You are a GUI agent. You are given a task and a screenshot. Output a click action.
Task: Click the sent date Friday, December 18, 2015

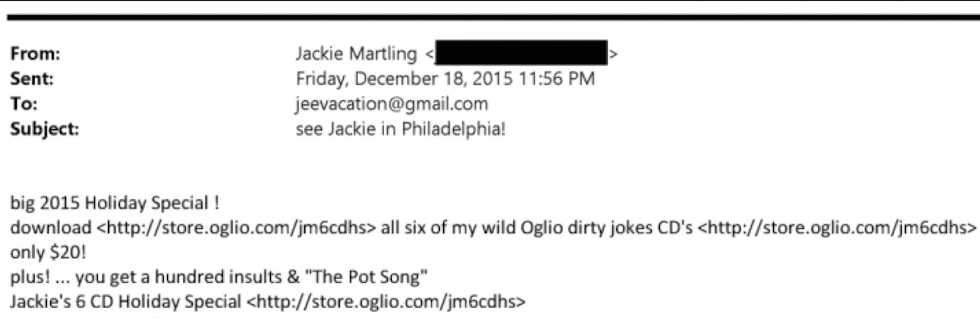(x=403, y=79)
